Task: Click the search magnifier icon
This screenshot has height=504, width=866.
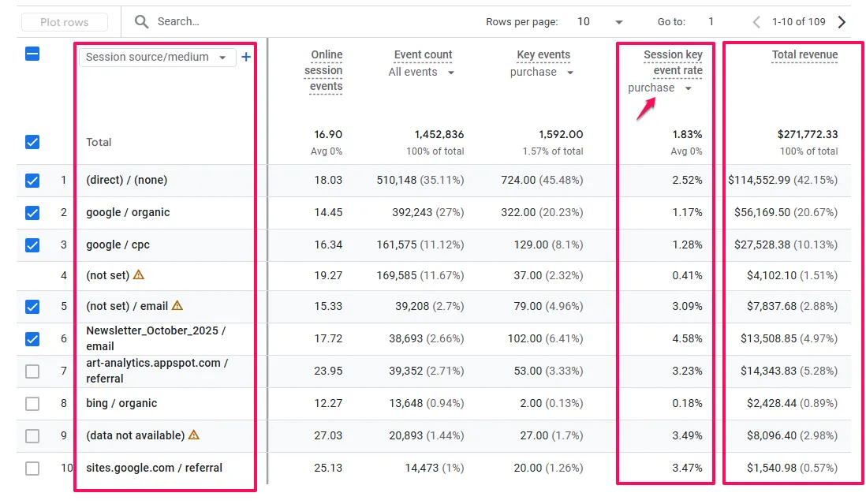Action: [142, 22]
